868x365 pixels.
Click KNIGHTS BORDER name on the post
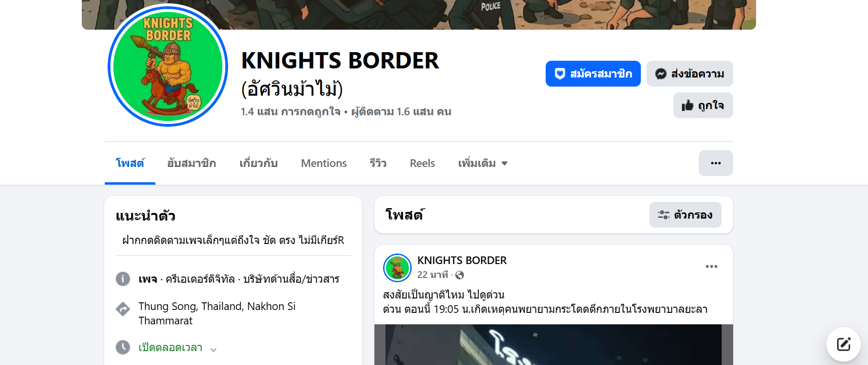(x=462, y=260)
